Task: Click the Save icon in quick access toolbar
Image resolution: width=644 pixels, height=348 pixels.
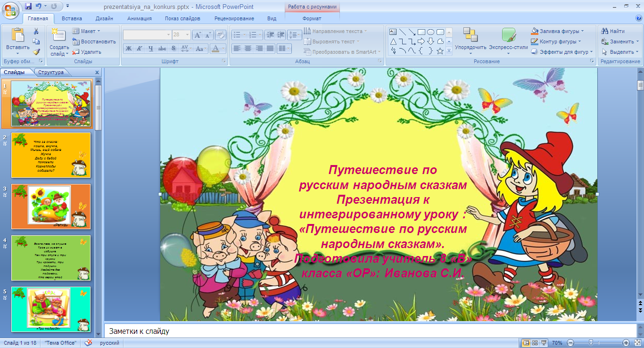Action: pos(28,7)
